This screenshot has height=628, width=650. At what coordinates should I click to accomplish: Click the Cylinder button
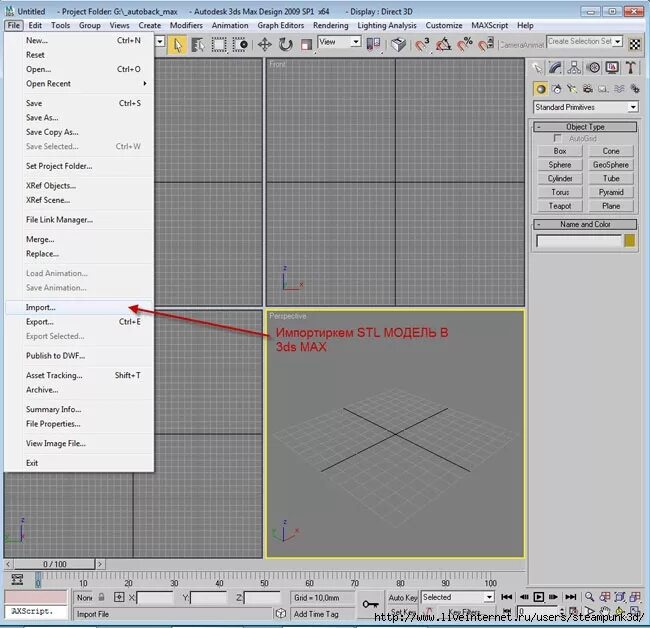click(560, 179)
